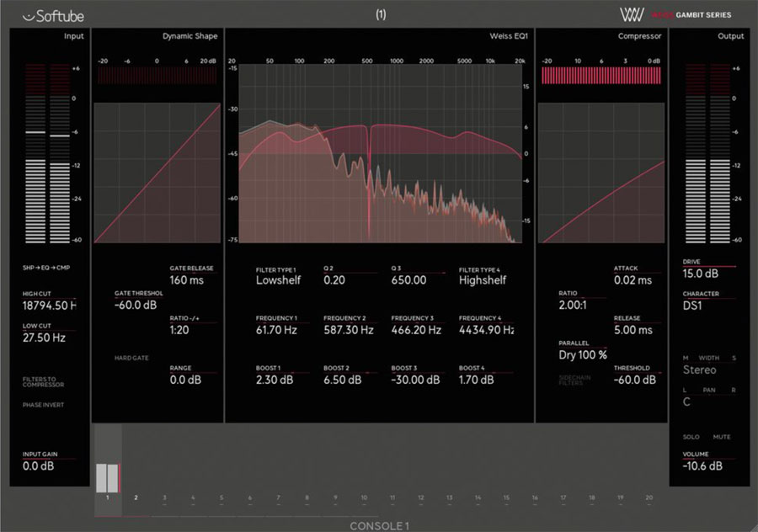The image size is (758, 532).
Task: Switch to channel 2
Action: pyautogui.click(x=136, y=497)
